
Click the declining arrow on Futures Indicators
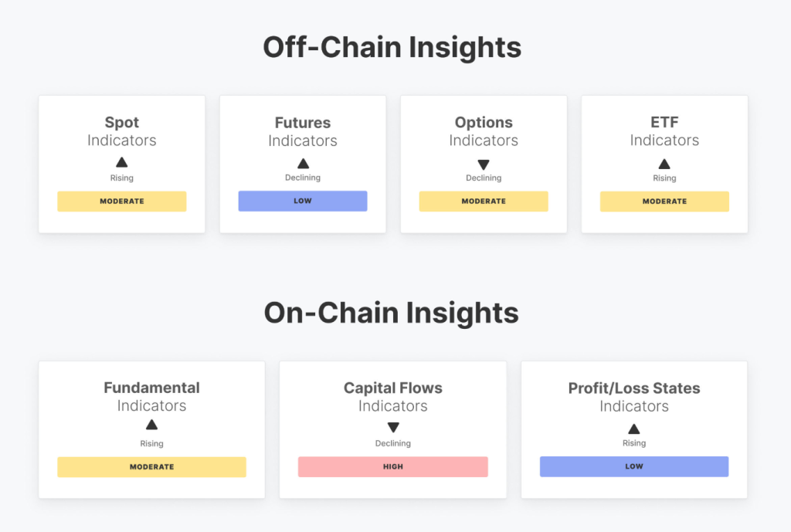302,162
